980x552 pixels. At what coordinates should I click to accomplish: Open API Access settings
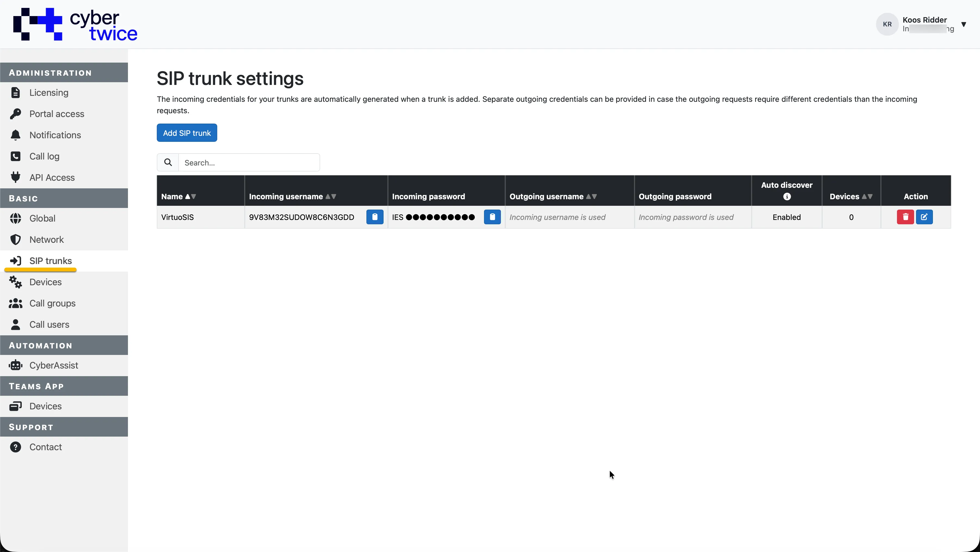[x=64, y=178]
